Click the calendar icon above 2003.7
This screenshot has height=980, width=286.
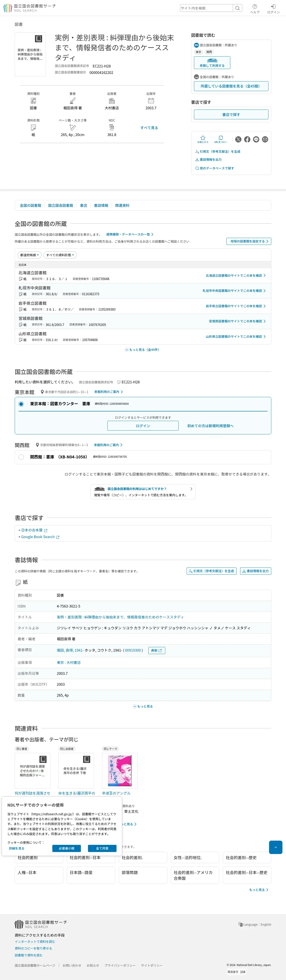pos(151,101)
